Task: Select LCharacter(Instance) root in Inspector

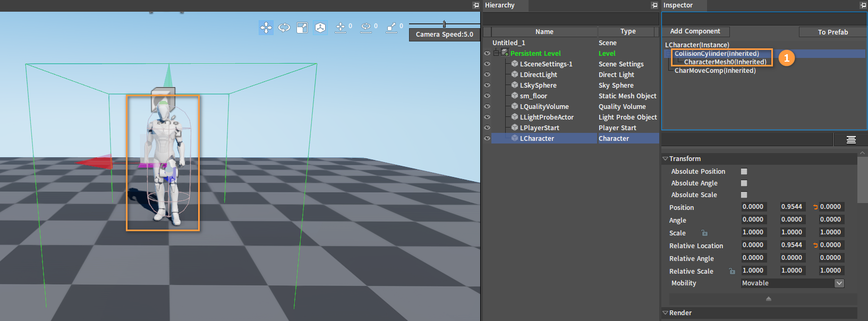Action: click(697, 45)
